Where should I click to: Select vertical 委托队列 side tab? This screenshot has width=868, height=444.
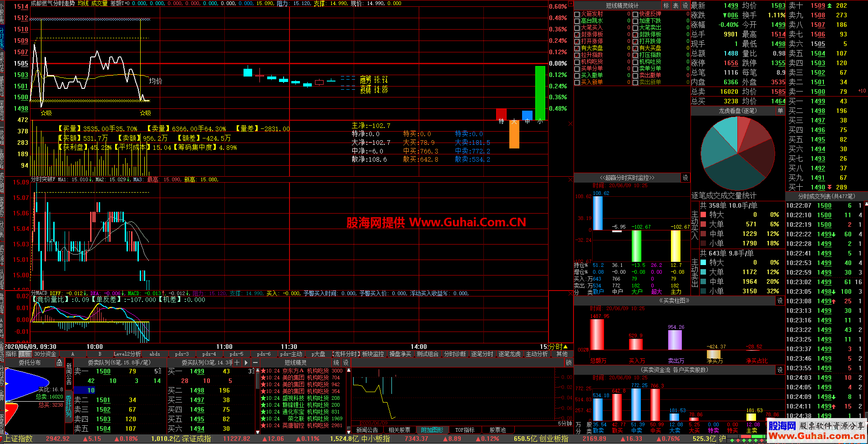click(x=69, y=406)
